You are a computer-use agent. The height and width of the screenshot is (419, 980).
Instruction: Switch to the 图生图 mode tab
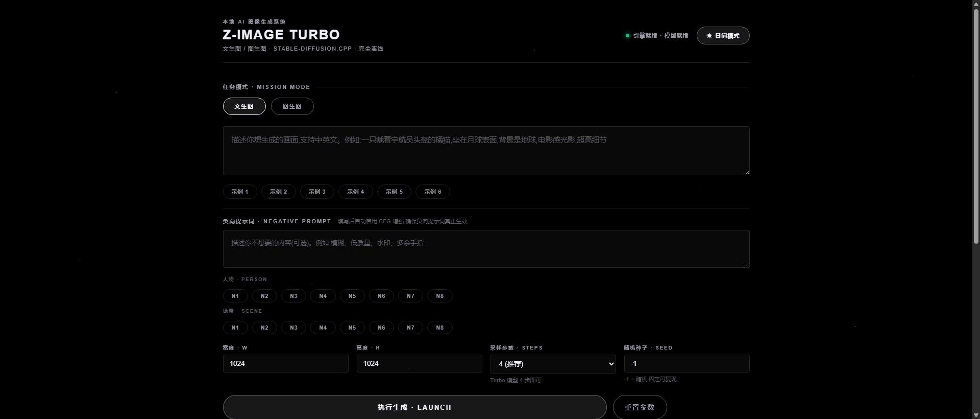[x=292, y=106]
